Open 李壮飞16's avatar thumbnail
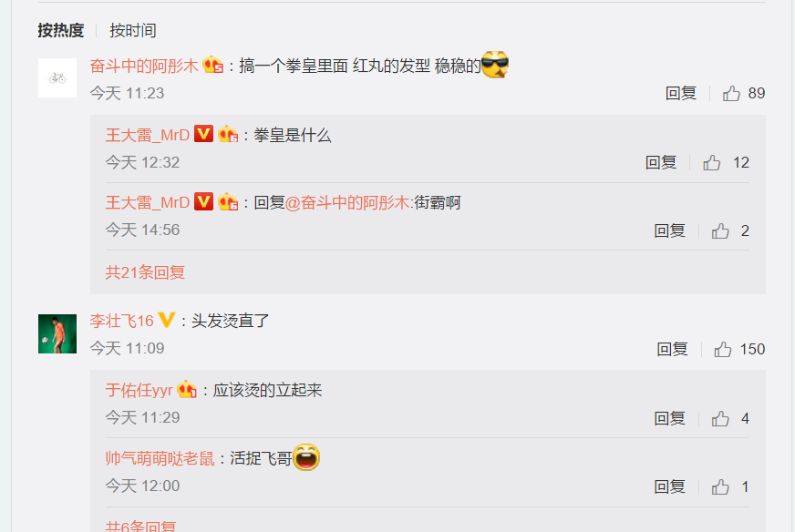Screen dimensions: 795x532 point(57,334)
